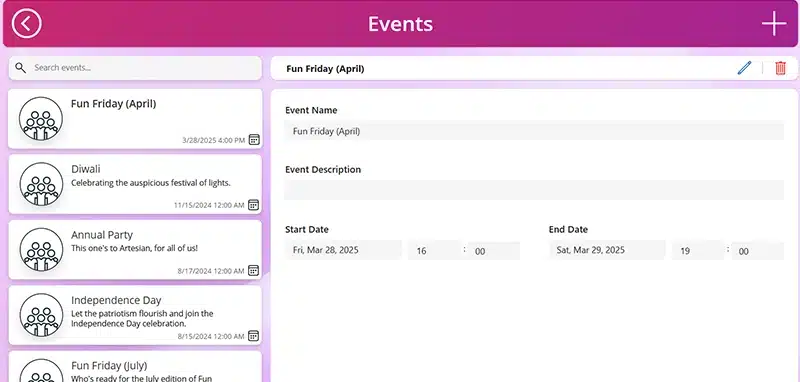The image size is (800, 382).
Task: Click the End Date label
Action: [568, 230]
